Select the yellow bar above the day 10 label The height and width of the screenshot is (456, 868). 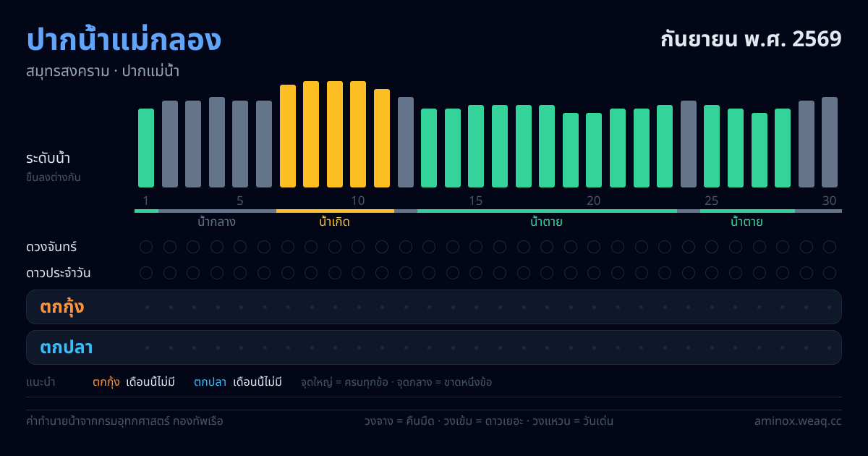click(358, 134)
